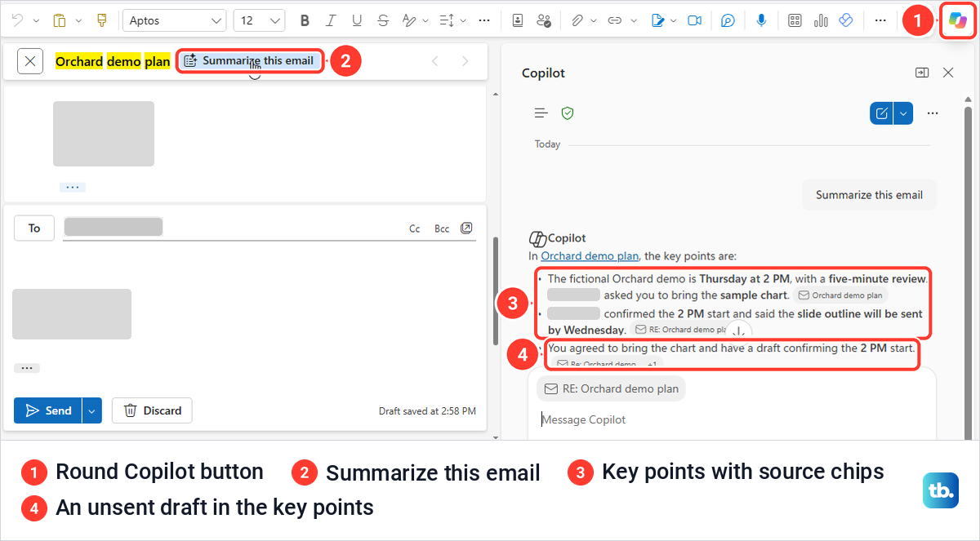Image resolution: width=980 pixels, height=541 pixels.
Task: Open the chat bubble toolbar icon
Action: 728,20
